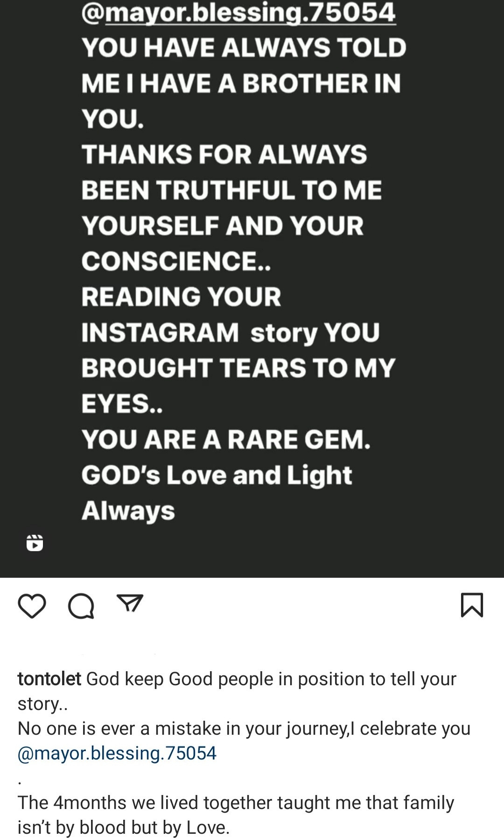Screen dimensions: 504x838
Task: Open tontolet's profile from the caption
Action: point(49,679)
